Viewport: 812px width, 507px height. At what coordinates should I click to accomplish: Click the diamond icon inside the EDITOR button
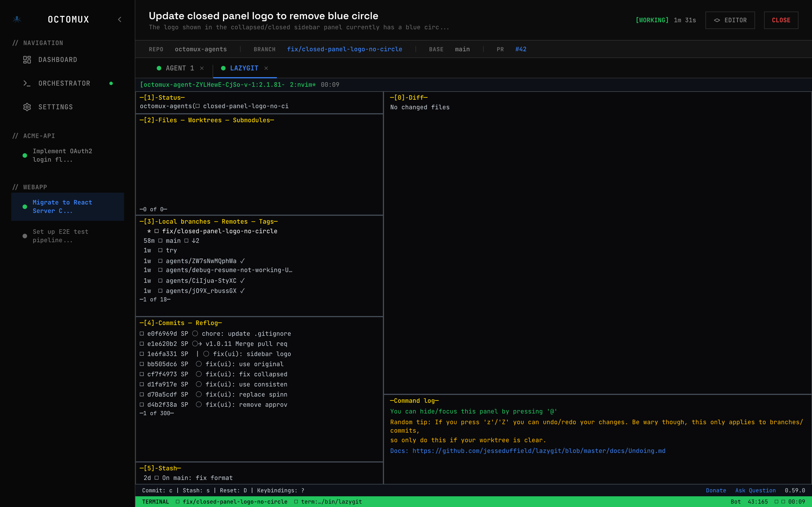(717, 20)
